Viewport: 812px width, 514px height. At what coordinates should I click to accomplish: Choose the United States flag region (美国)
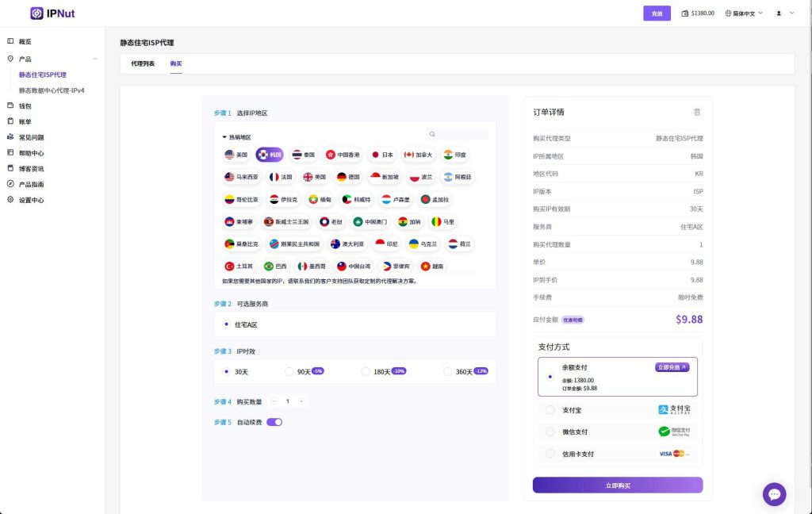point(236,155)
